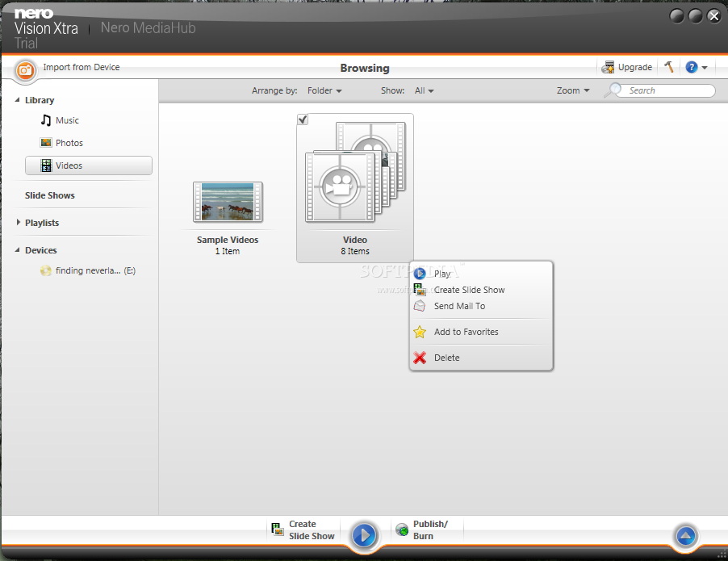728x561 pixels.
Task: Click the blue Help question mark icon
Action: coord(692,67)
